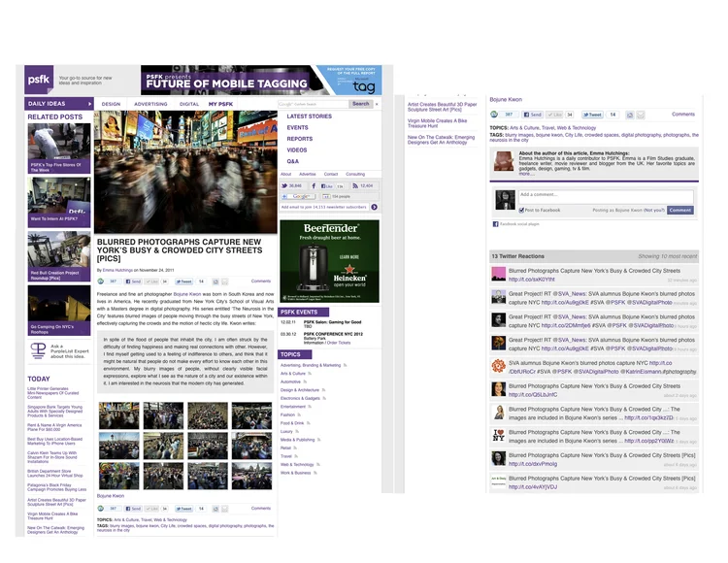The height and width of the screenshot is (563, 728).
Task: Open the Want To Intern At PSFK thumbnail
Action: 59,202
